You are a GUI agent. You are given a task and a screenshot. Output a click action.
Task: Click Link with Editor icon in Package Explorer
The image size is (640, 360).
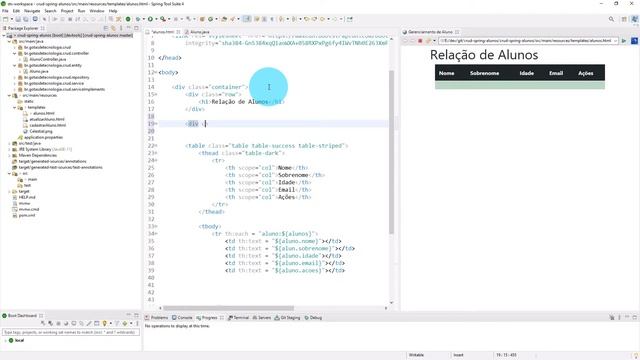click(x=113, y=28)
